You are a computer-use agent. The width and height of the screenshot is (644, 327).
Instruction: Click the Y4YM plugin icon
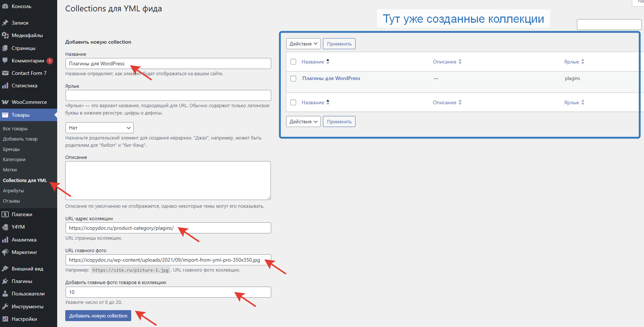[x=5, y=227]
